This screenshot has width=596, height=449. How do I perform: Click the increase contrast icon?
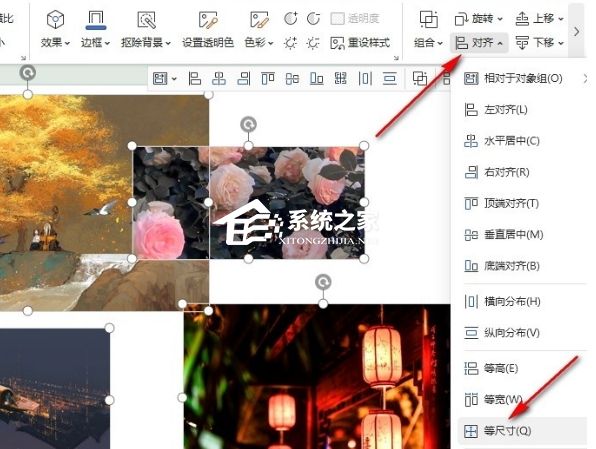291,18
